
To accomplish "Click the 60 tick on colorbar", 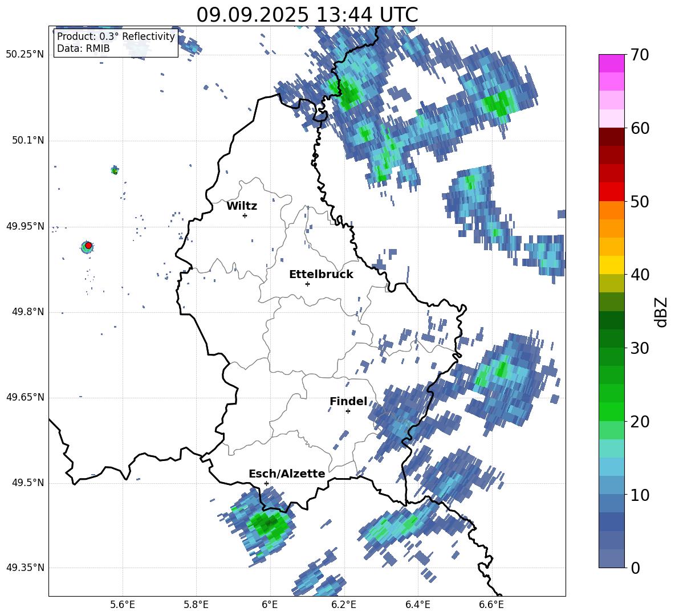I will tap(640, 128).
